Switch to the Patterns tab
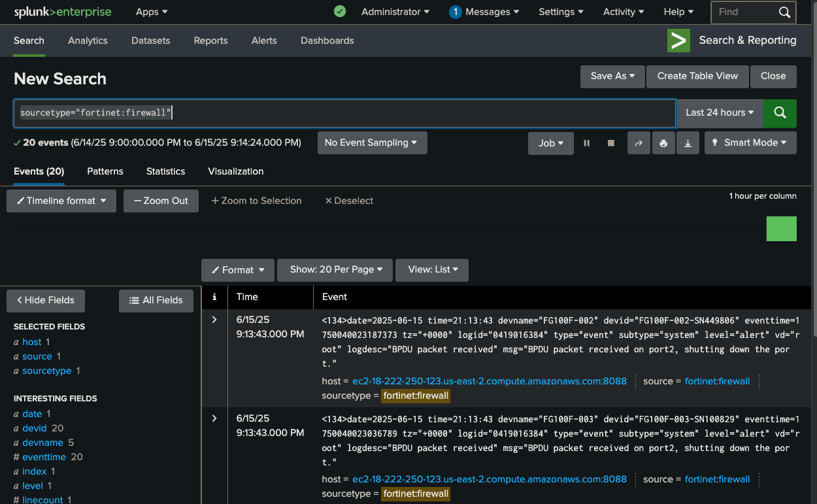This screenshot has width=817, height=504. click(x=105, y=171)
